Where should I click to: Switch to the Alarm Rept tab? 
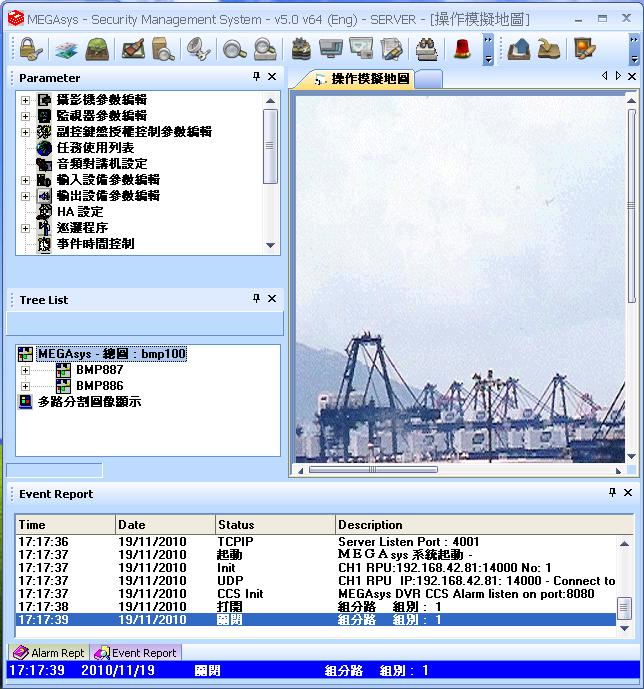pos(50,653)
